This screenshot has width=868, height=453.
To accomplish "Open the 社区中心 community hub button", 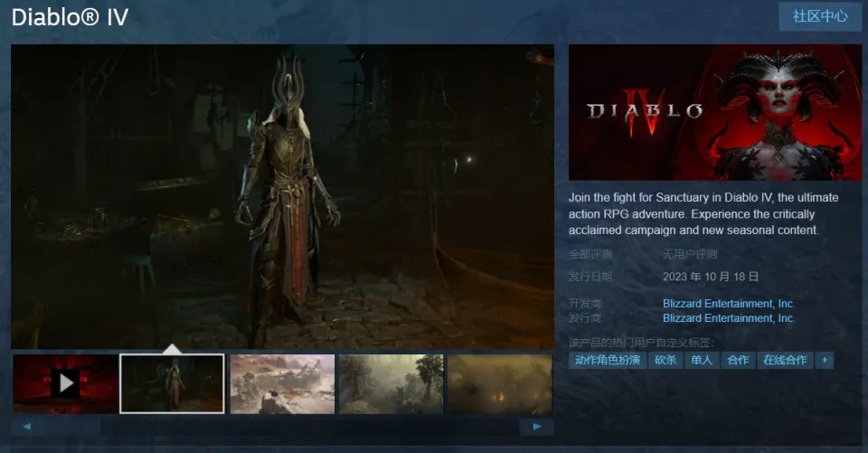I will click(820, 16).
